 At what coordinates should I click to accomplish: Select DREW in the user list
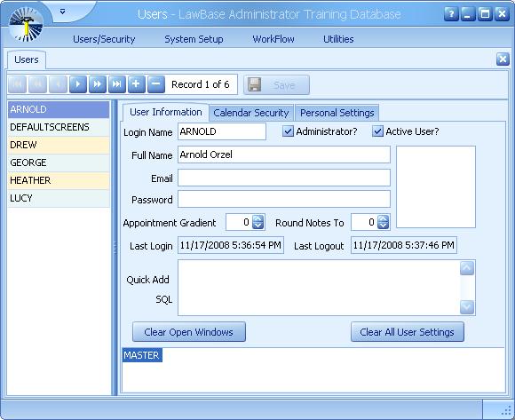click(59, 145)
